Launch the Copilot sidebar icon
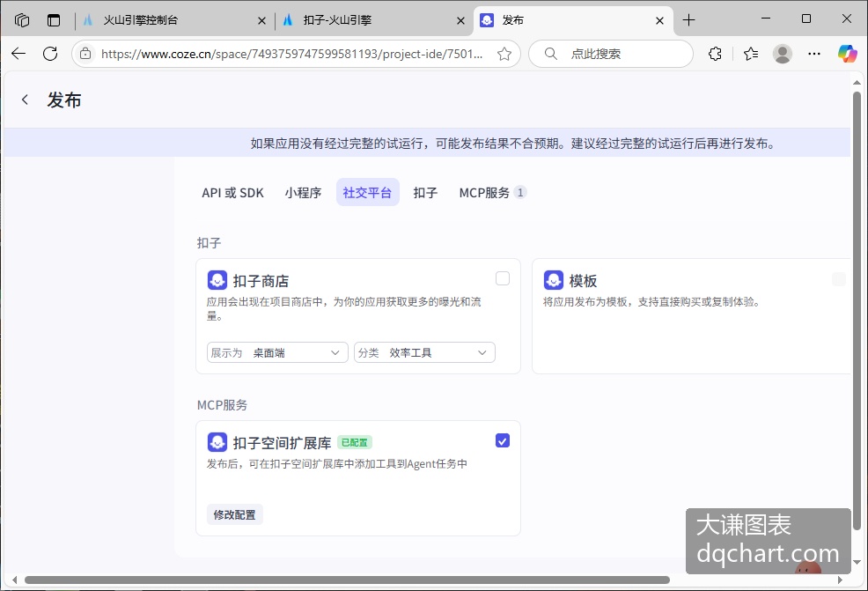 [x=847, y=54]
